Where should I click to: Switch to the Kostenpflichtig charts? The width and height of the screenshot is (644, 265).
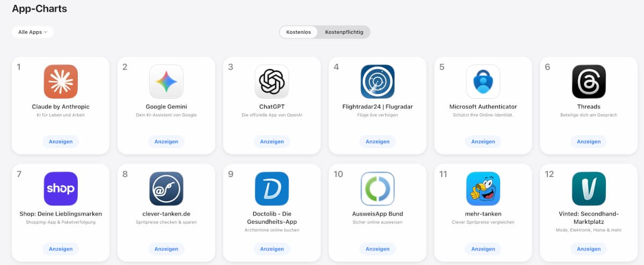344,32
